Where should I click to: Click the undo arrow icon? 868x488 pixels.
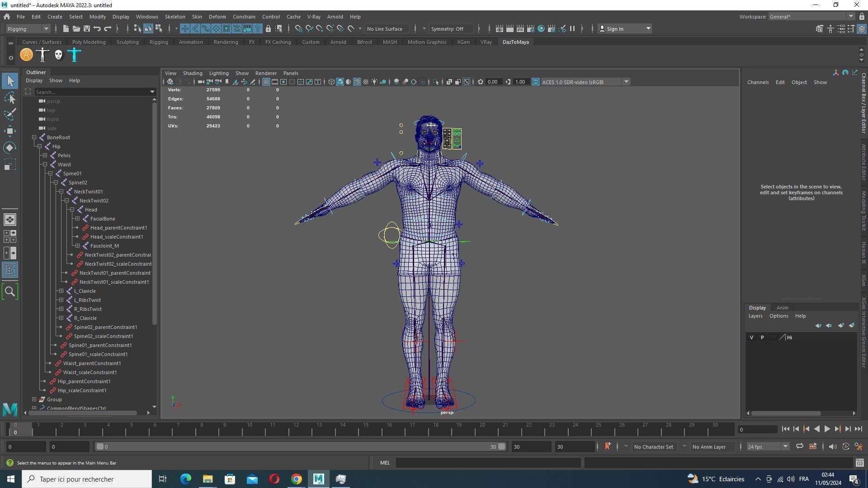pyautogui.click(x=97, y=29)
